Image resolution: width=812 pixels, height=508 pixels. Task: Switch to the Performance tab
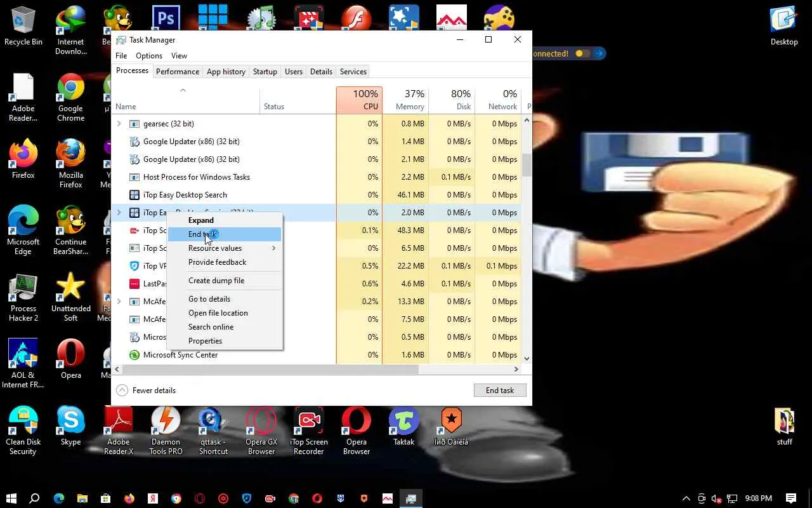(x=178, y=72)
